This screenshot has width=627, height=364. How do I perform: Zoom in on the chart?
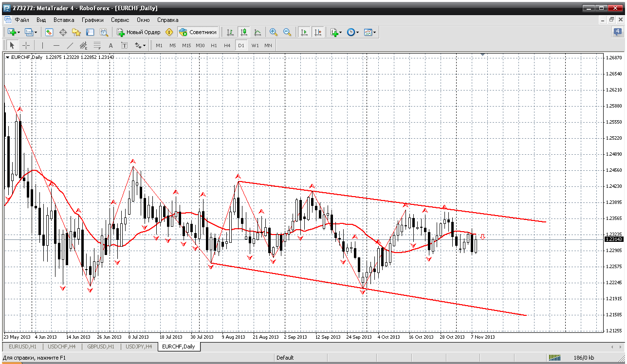pyautogui.click(x=274, y=32)
